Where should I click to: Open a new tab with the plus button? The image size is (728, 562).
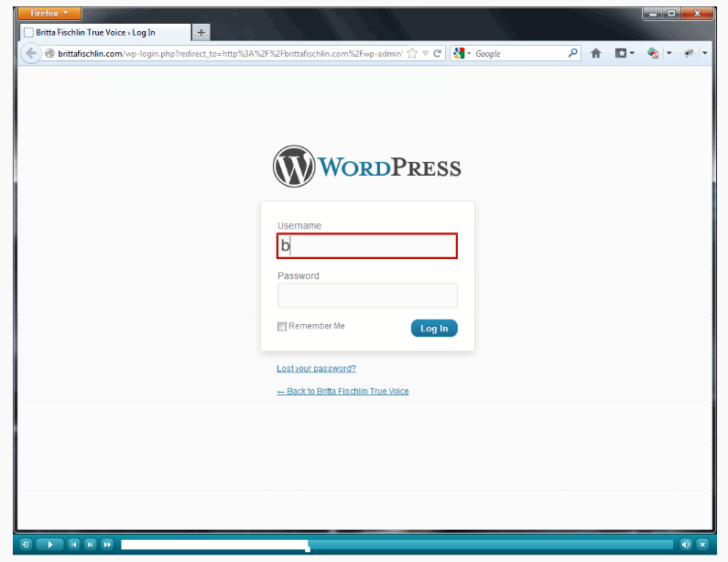click(201, 32)
